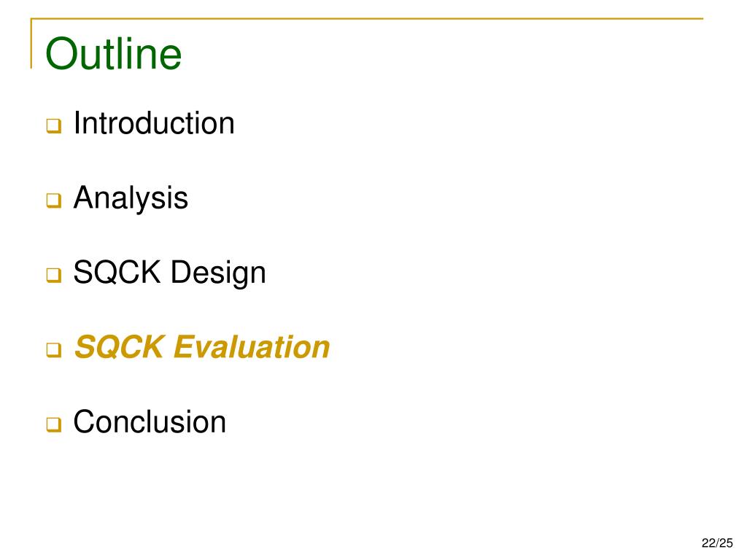Viewport: 747px width, 560px height.
Task: Click the 22/25 slide page number
Action: [717, 542]
